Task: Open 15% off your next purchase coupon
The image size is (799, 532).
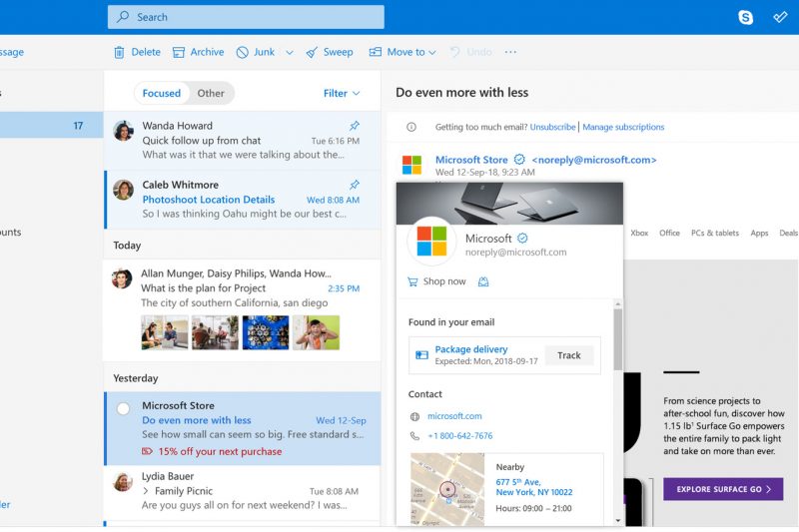Action: click(x=212, y=451)
